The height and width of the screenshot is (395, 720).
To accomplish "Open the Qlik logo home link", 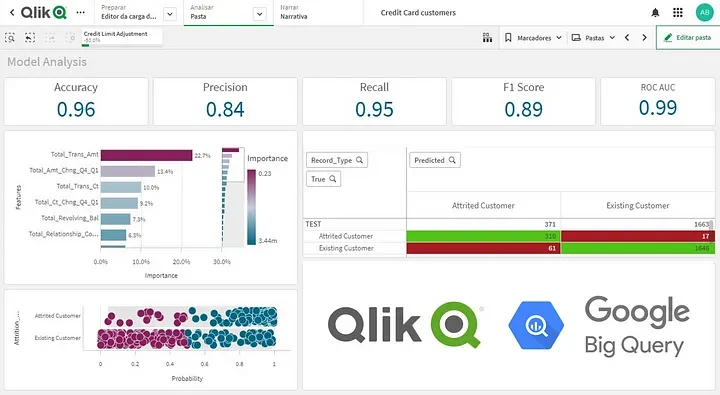I will [44, 13].
